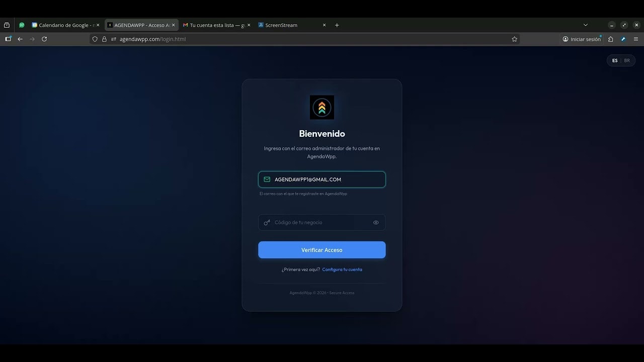
Task: Close the browser window
Action: pos(636,25)
